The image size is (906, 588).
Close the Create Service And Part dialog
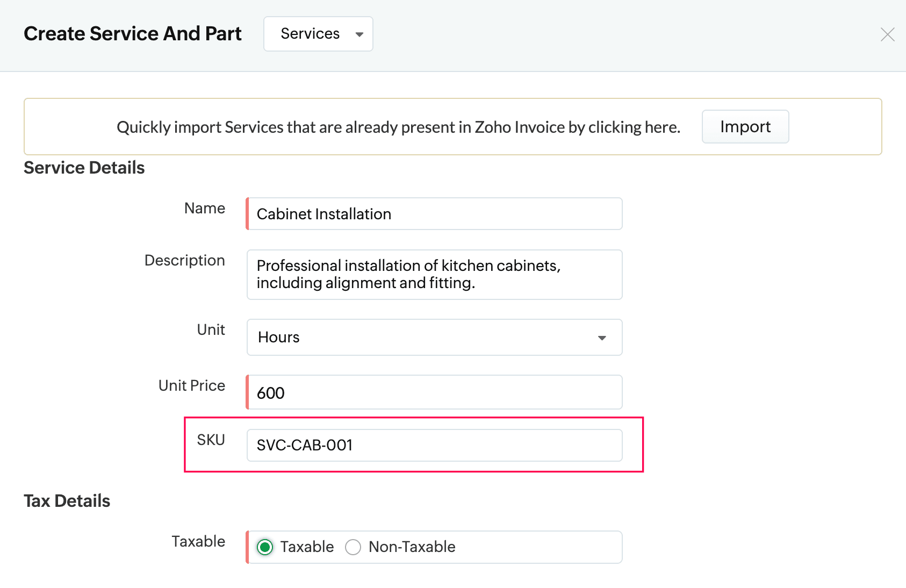pos(887,34)
